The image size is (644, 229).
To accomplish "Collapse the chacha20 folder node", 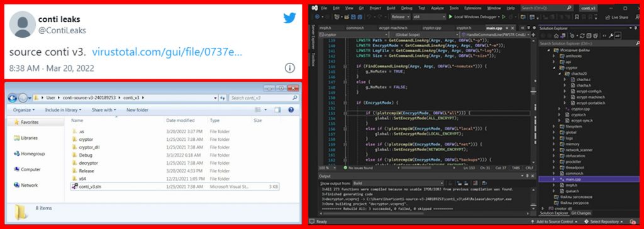I will 558,73.
